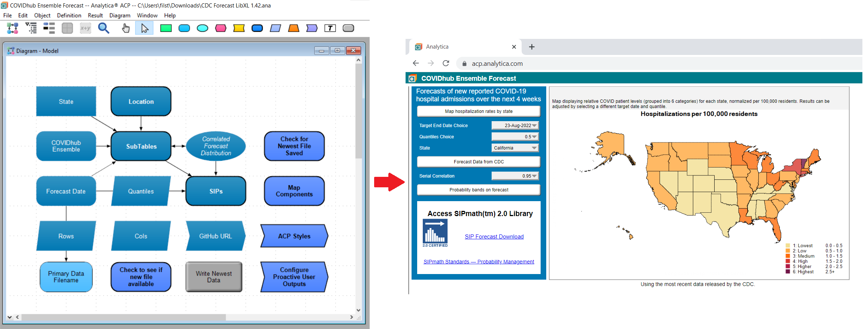The image size is (868, 329).
Task: Pick the light blue parallelogram Index node
Action: point(275,28)
